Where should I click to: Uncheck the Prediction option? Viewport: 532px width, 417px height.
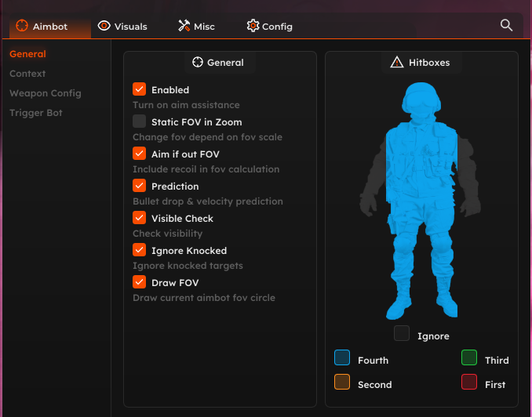click(140, 186)
